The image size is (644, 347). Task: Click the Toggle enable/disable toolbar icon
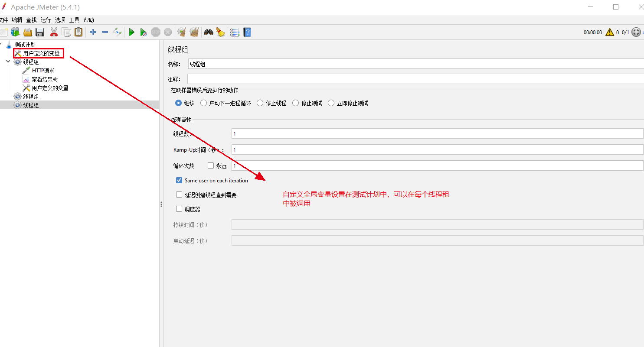[117, 32]
